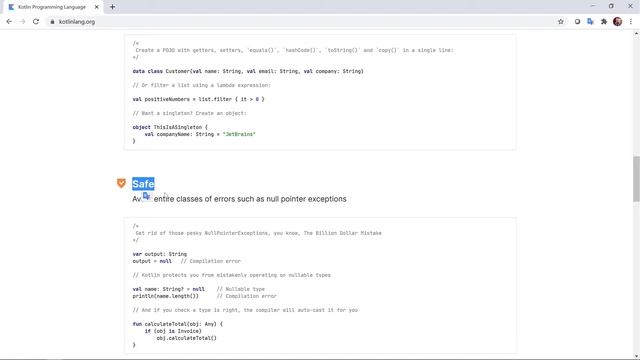
Task: Click the val positiveNumbers code line
Action: [x=198, y=99]
